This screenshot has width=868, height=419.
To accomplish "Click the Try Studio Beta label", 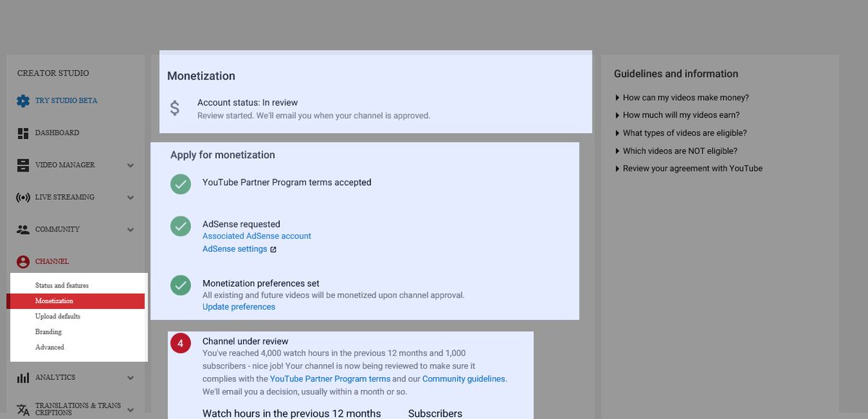I will (67, 101).
